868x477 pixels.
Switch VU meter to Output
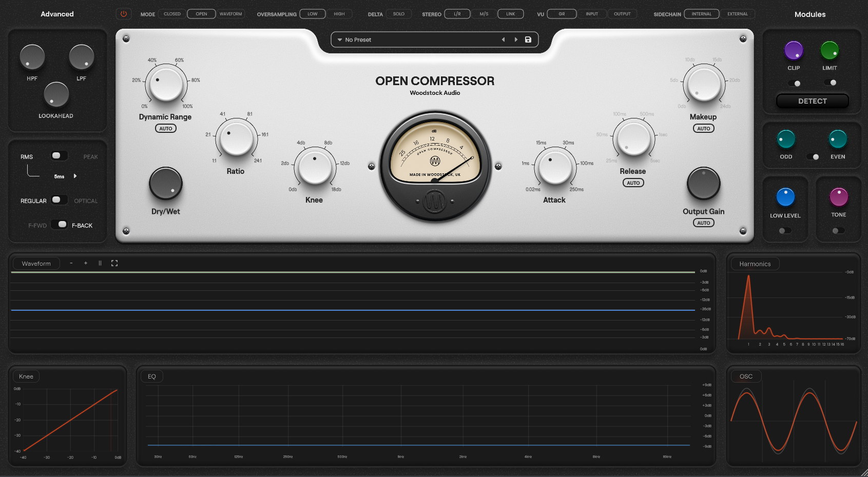[622, 14]
